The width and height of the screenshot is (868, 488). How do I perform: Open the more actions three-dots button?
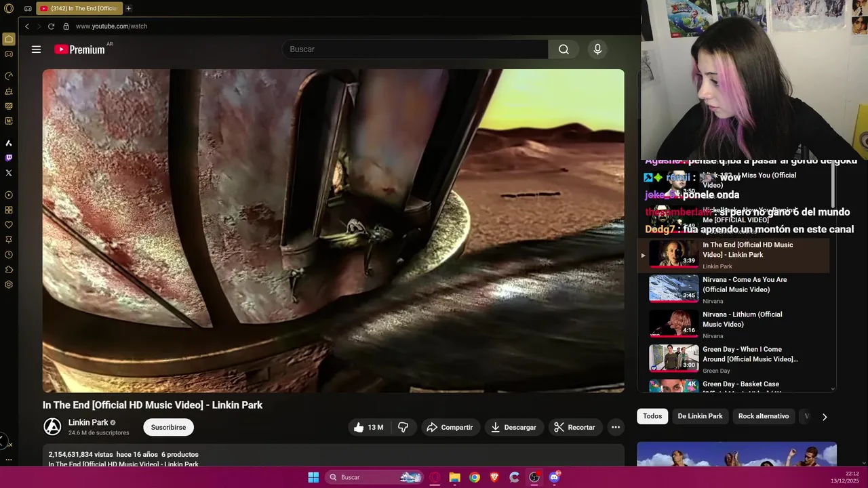click(x=616, y=427)
